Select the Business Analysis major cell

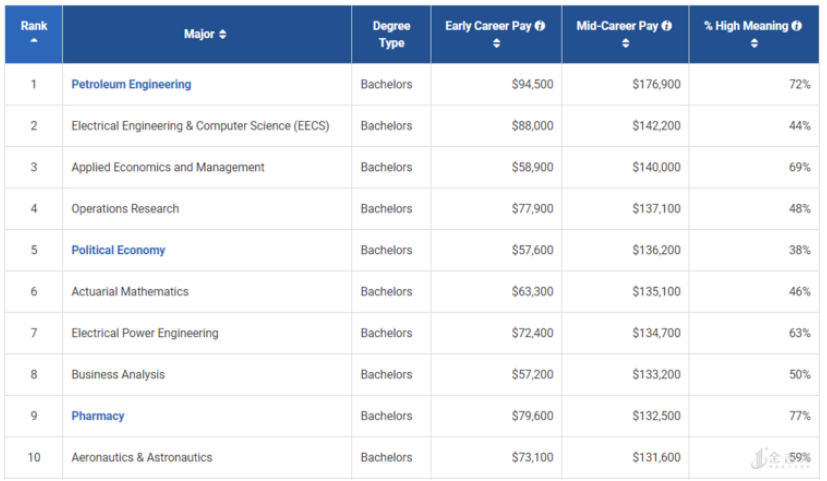[118, 375]
